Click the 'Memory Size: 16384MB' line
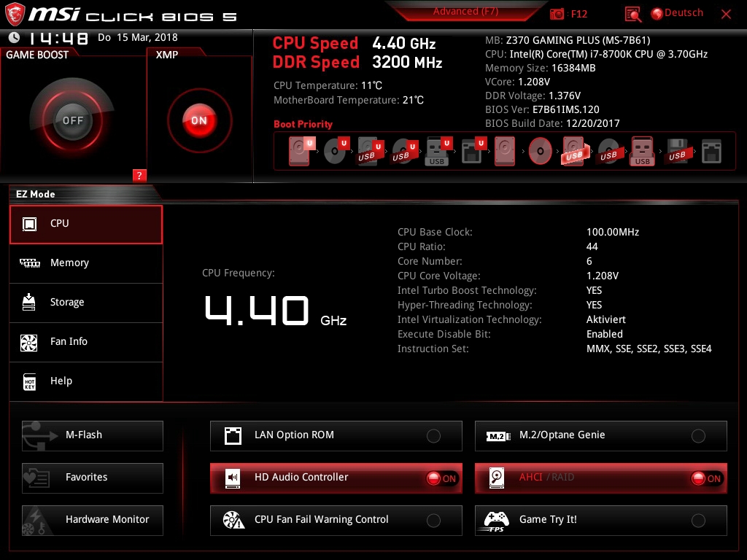This screenshot has width=747, height=560. pos(541,68)
